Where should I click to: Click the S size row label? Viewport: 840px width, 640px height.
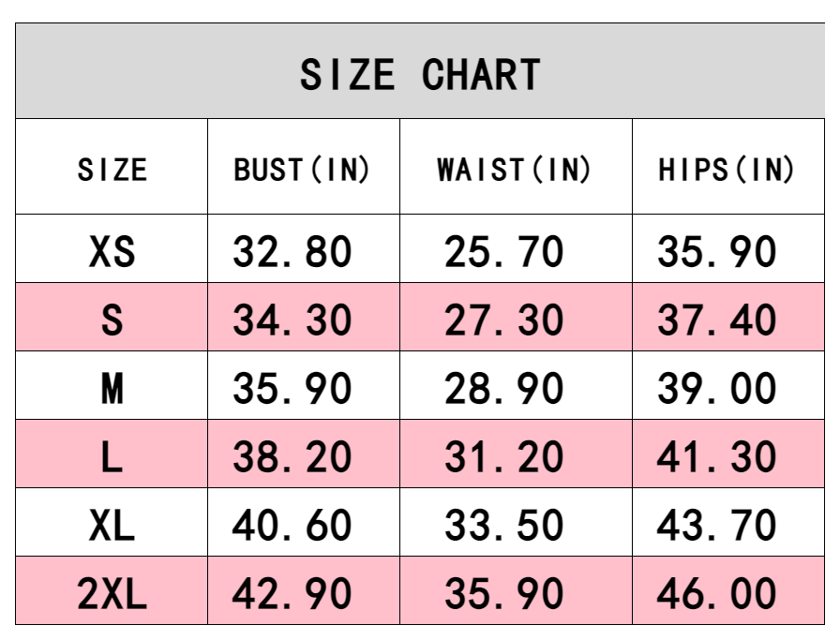(112, 320)
